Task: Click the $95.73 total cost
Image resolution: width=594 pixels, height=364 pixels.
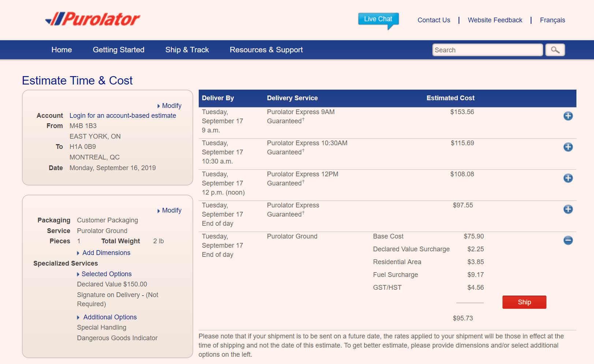Action: 463,318
